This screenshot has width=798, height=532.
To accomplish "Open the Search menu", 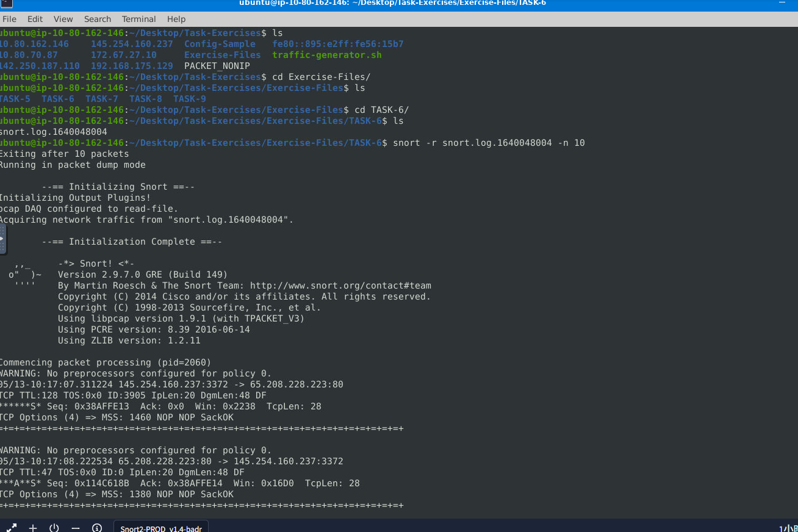I will pos(98,19).
